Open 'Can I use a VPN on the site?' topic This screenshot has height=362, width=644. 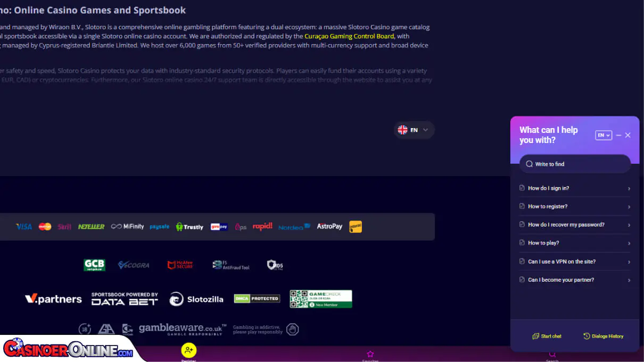pyautogui.click(x=575, y=262)
